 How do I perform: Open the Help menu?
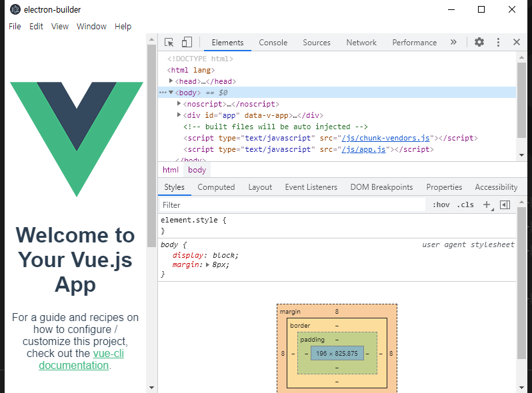[x=123, y=27]
